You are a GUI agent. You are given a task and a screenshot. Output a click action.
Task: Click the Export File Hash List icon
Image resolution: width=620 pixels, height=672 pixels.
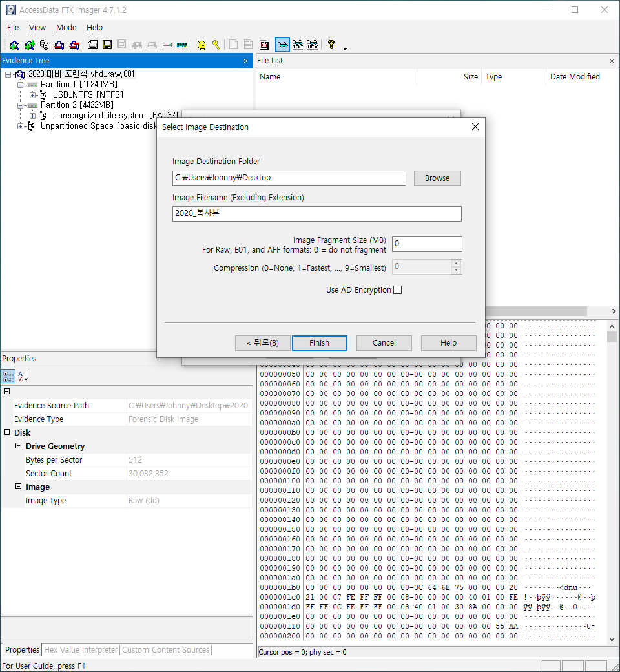pyautogui.click(x=249, y=45)
